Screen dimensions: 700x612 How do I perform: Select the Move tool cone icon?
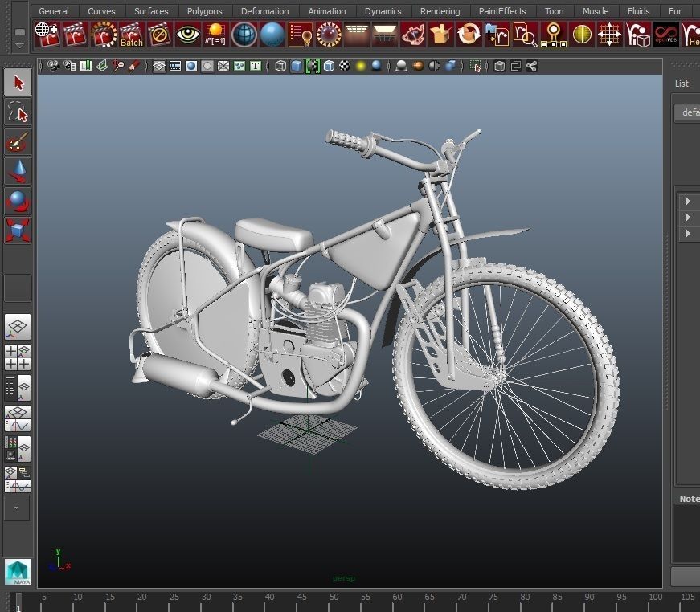pos(18,171)
